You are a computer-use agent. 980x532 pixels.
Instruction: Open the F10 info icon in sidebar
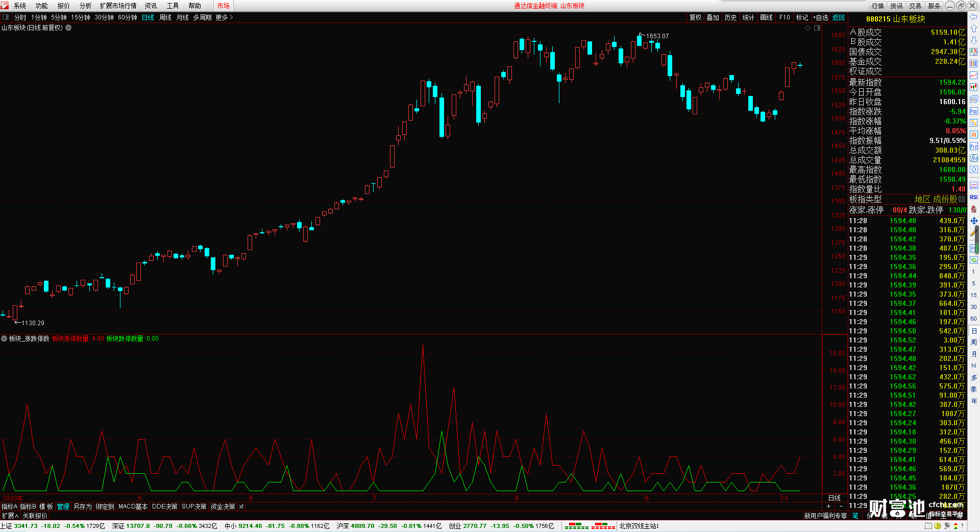(x=973, y=111)
